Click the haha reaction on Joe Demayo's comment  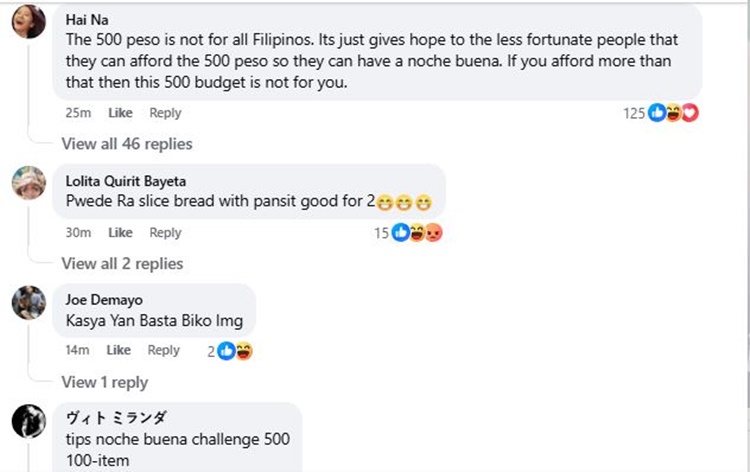(x=243, y=350)
